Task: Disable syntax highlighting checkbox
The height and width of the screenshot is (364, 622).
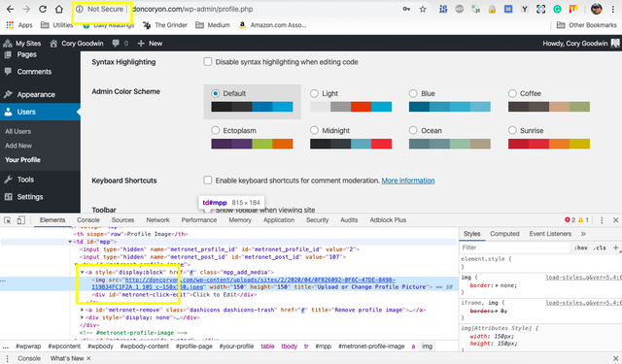Action: pyautogui.click(x=207, y=62)
